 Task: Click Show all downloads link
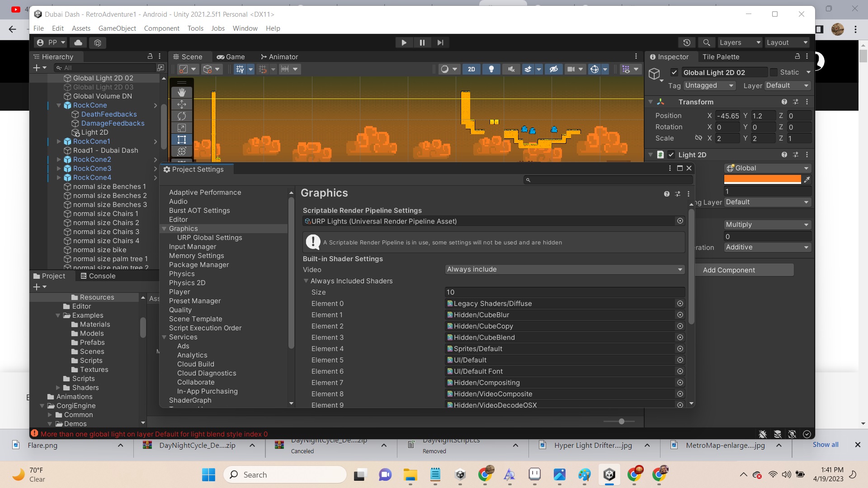826,445
